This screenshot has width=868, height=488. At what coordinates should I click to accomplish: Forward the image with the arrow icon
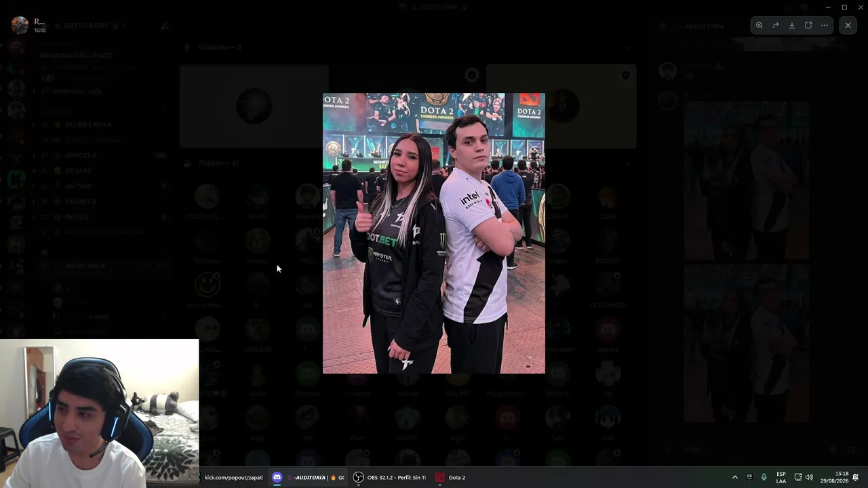pyautogui.click(x=776, y=25)
